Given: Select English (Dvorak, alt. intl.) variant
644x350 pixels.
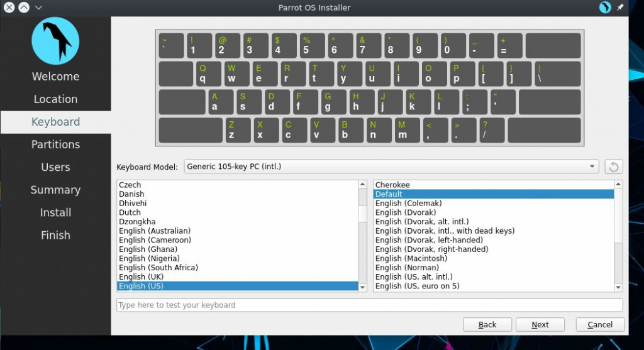Looking at the screenshot, I should [494, 222].
